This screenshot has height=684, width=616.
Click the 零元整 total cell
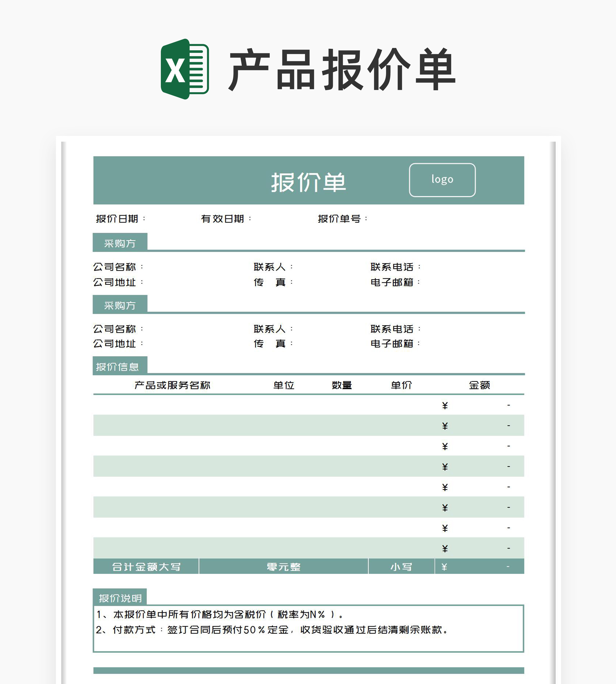tap(284, 567)
